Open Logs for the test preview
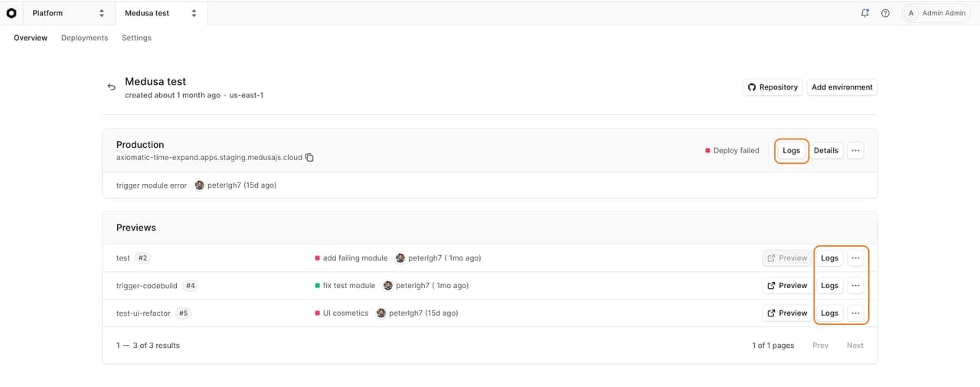 click(830, 258)
